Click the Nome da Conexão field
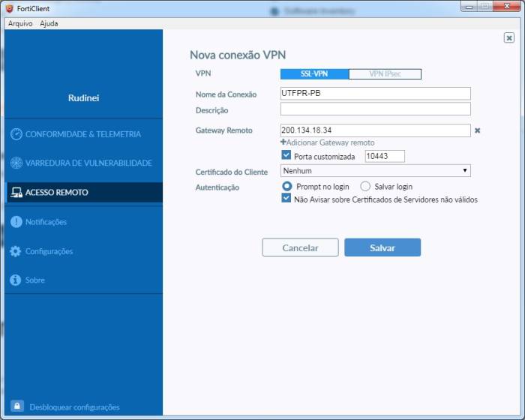 click(x=375, y=94)
